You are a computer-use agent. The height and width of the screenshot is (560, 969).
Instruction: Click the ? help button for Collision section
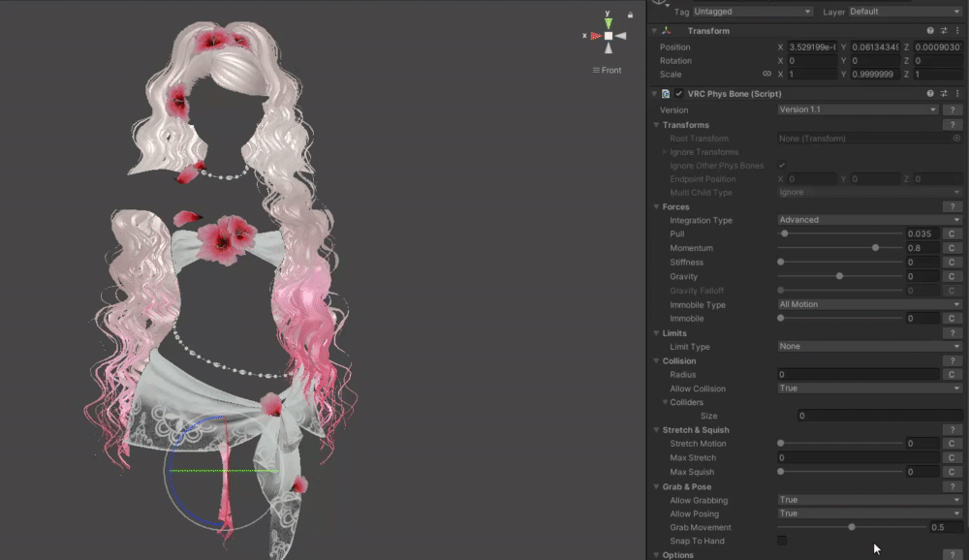pyautogui.click(x=952, y=361)
